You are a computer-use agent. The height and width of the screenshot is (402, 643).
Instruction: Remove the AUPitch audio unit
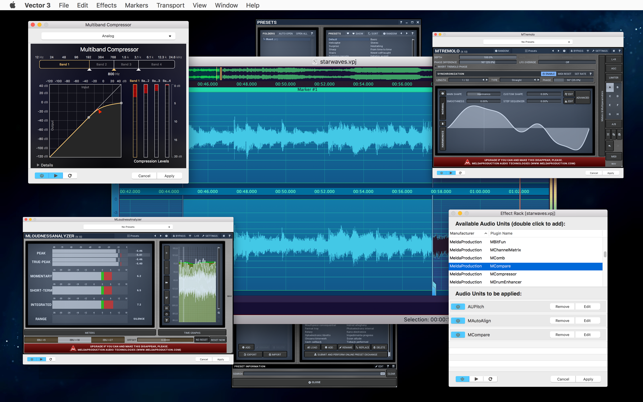coord(562,307)
